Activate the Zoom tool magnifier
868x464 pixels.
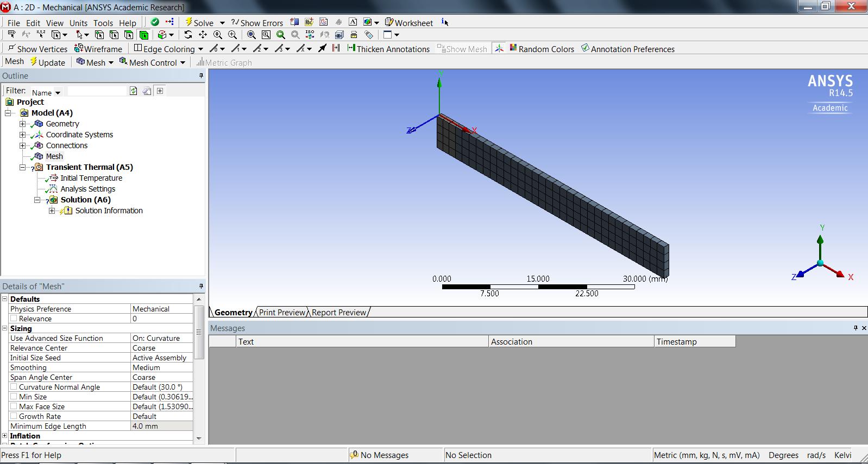[x=217, y=35]
